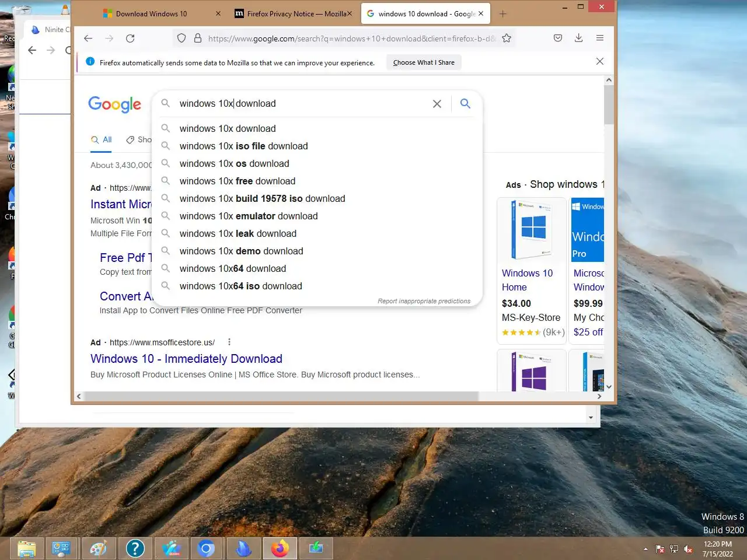Reload the Google search page
This screenshot has width=747, height=560.
pos(130,38)
